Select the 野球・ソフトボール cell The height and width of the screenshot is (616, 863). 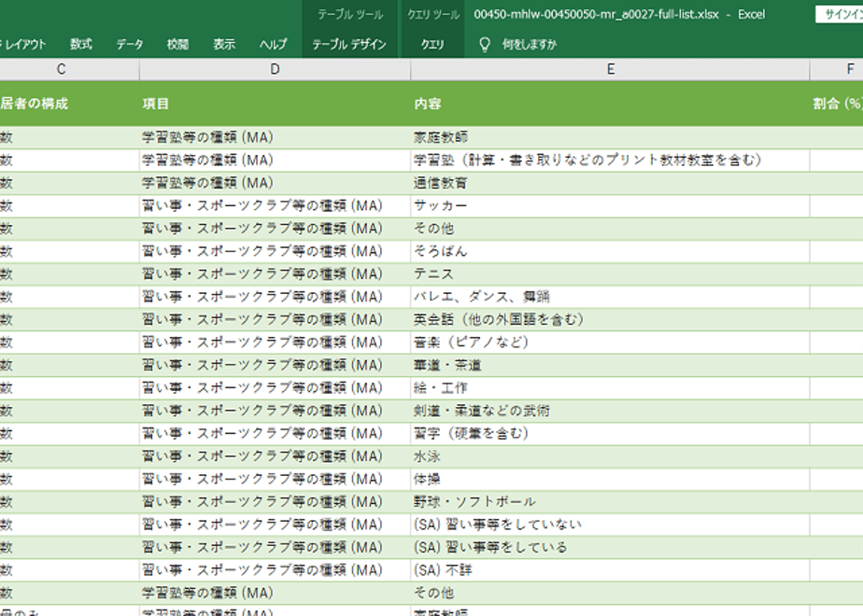610,502
